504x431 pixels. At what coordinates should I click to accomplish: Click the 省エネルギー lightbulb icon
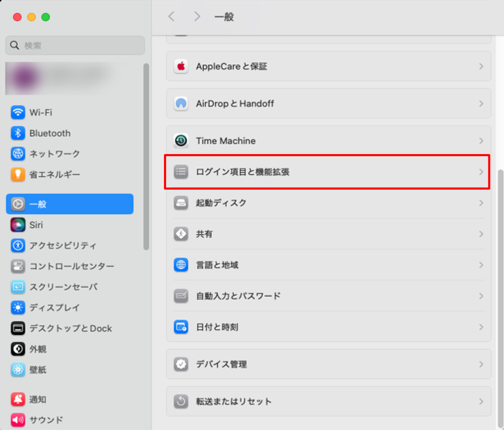click(x=16, y=174)
